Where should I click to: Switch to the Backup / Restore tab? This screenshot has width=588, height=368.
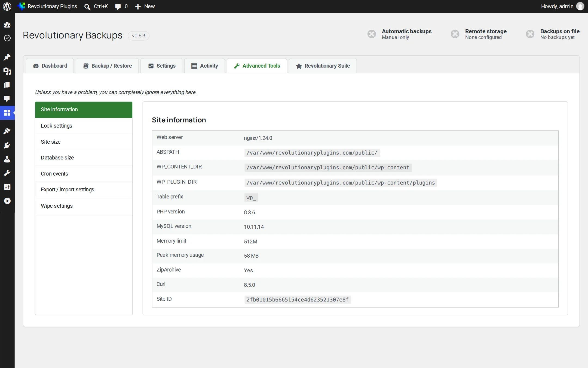click(107, 66)
